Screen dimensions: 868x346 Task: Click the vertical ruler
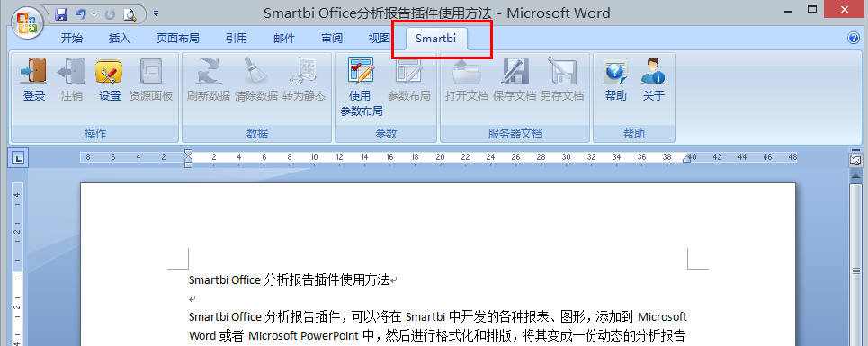coord(18,264)
